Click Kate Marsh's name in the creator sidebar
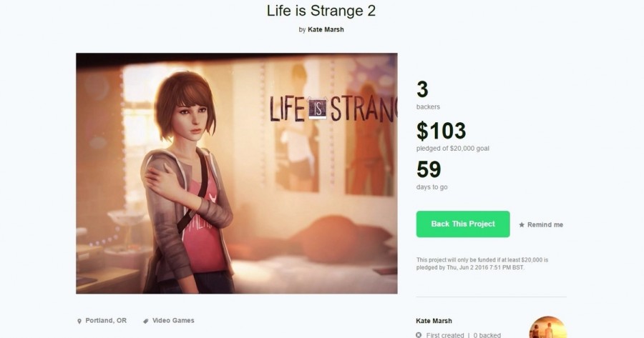This screenshot has height=338, width=644. click(434, 321)
